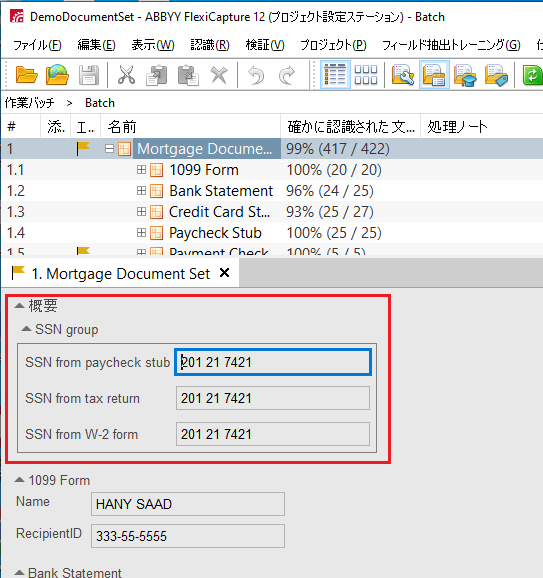Click the 添. column header
This screenshot has width=543, height=578.
tap(56, 127)
